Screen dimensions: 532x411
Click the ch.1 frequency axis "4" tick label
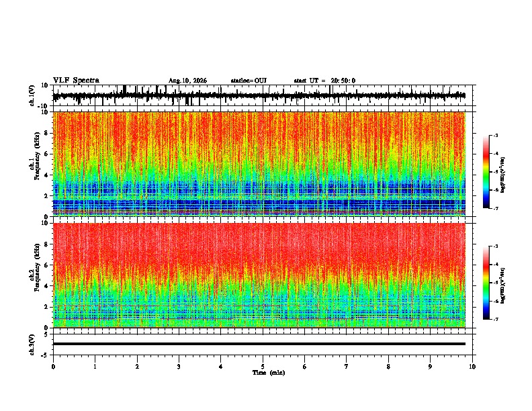[46, 175]
